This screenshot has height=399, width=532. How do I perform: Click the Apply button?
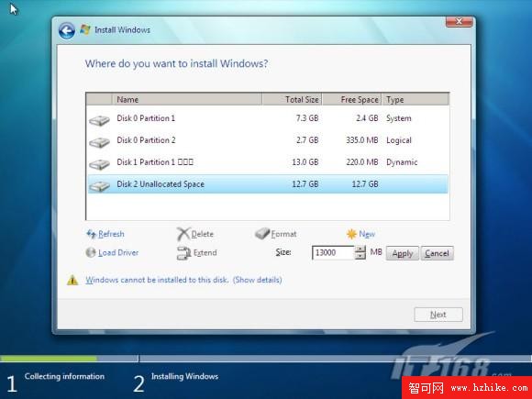(403, 253)
